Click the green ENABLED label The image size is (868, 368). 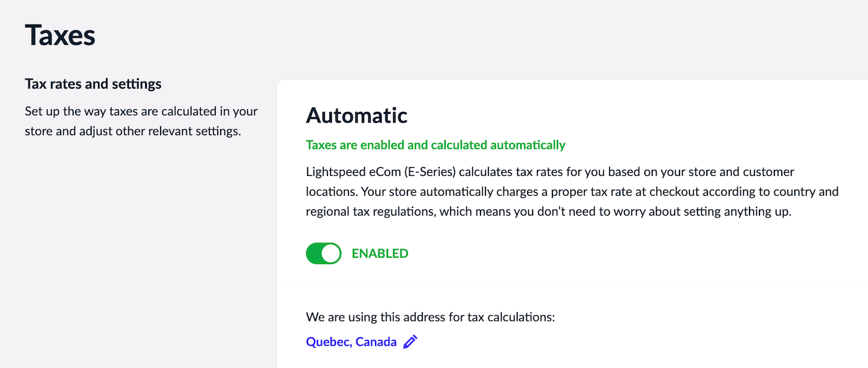pyautogui.click(x=379, y=253)
